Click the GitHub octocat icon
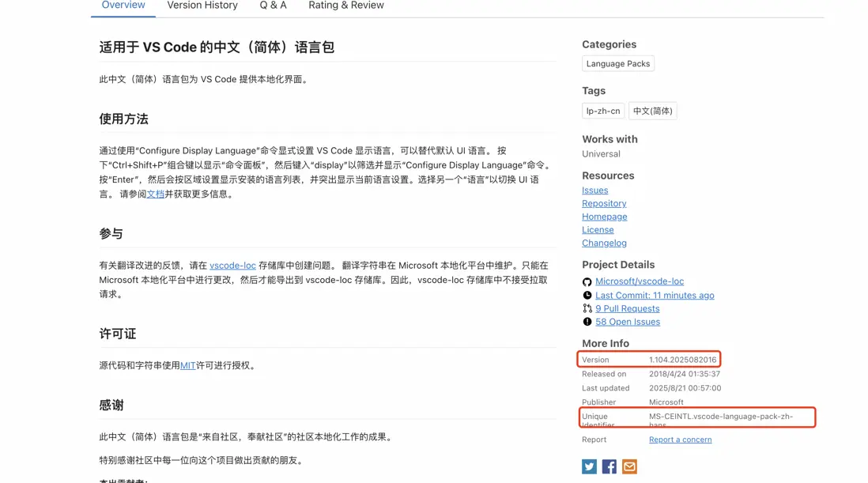This screenshot has height=483, width=868. tap(587, 281)
